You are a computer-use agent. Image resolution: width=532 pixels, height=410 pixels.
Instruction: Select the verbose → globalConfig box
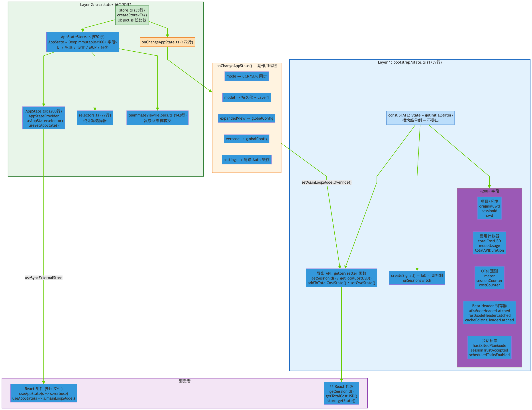[x=247, y=139]
